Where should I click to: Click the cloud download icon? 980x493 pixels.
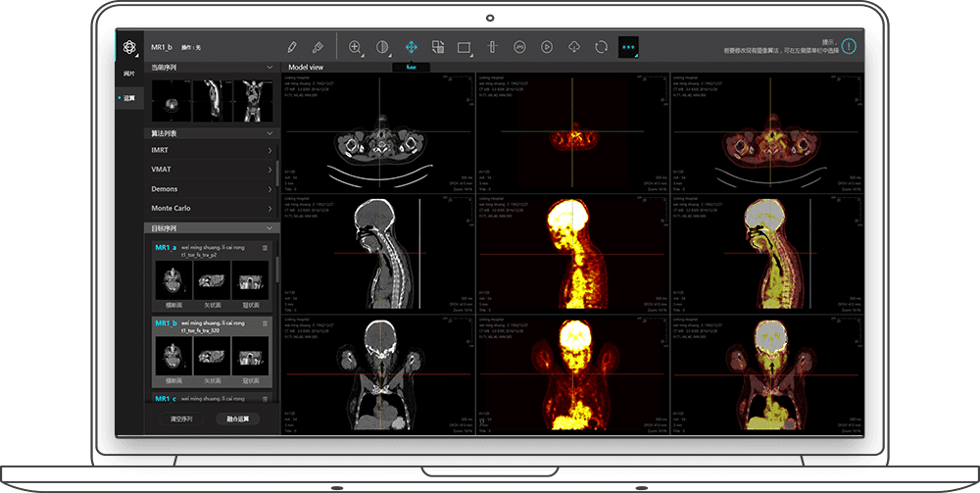pyautogui.click(x=573, y=47)
